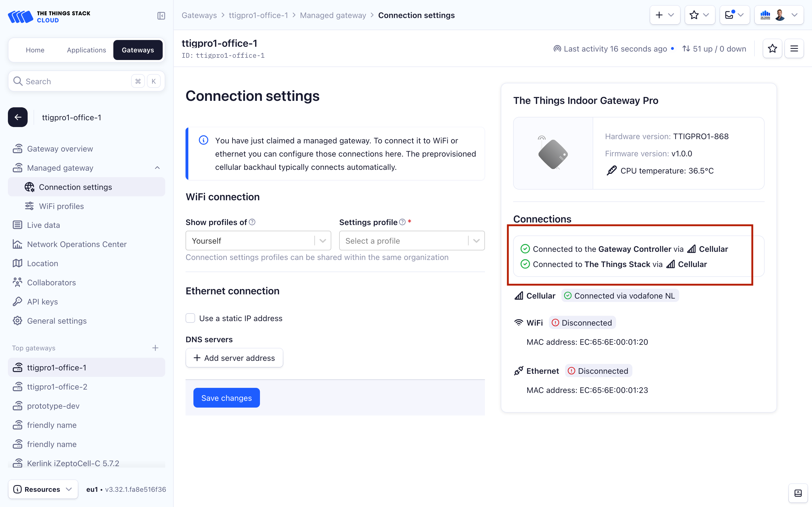Image resolution: width=812 pixels, height=507 pixels.
Task: Click Add server address button
Action: (234, 358)
